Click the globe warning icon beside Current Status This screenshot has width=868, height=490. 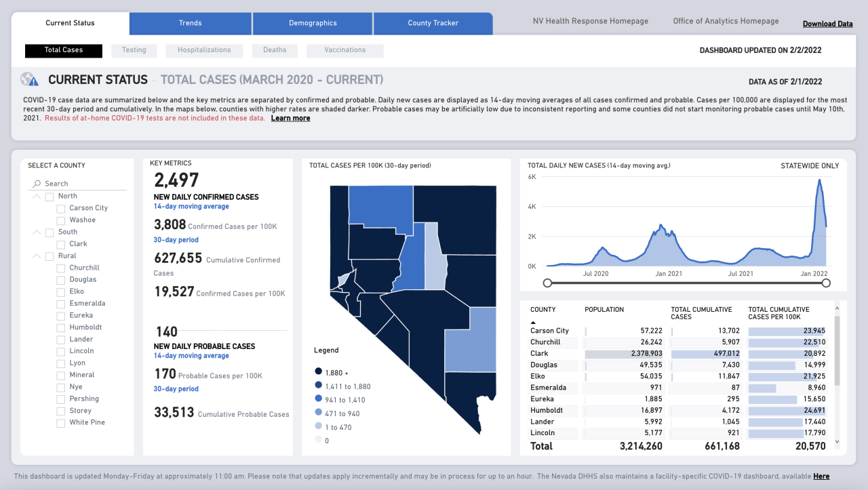[x=29, y=80]
